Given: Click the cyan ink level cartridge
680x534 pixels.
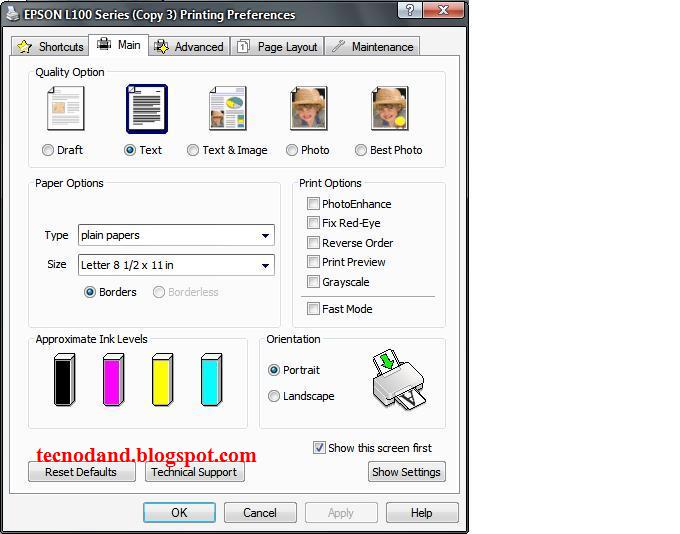Looking at the screenshot, I should point(212,380).
